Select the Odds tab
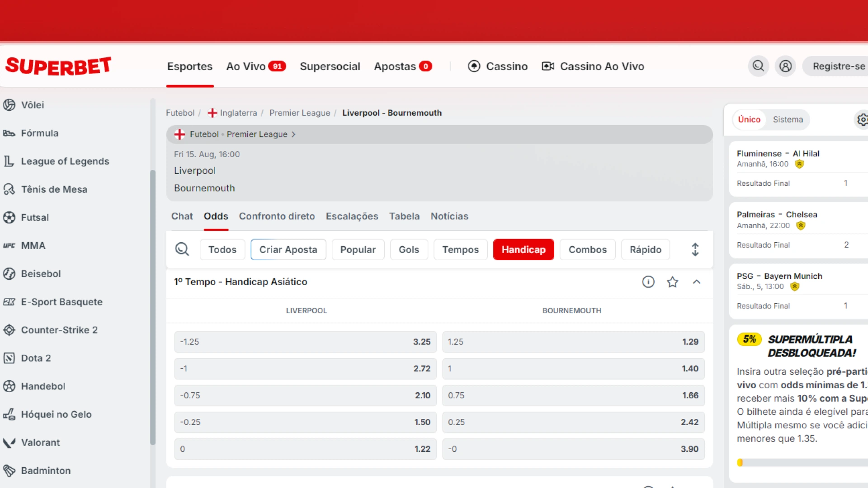Screen dimensions: 868x488 [x=216, y=216]
